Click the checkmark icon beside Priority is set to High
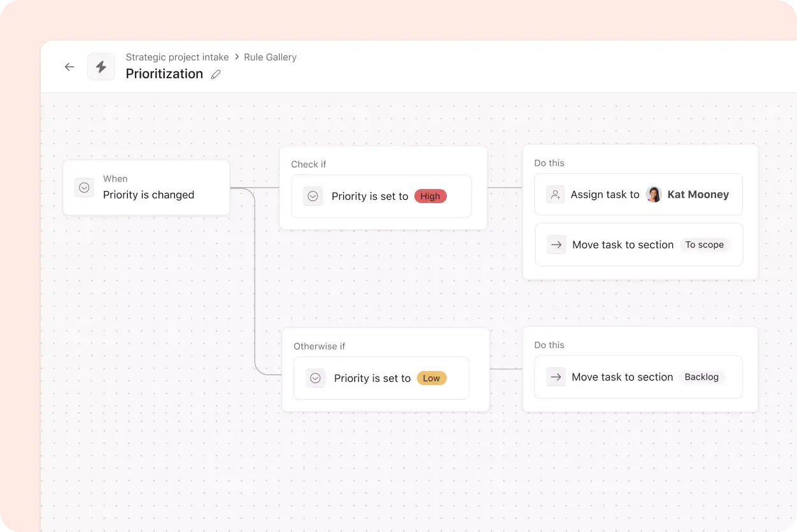This screenshot has height=532, width=797. tap(313, 196)
